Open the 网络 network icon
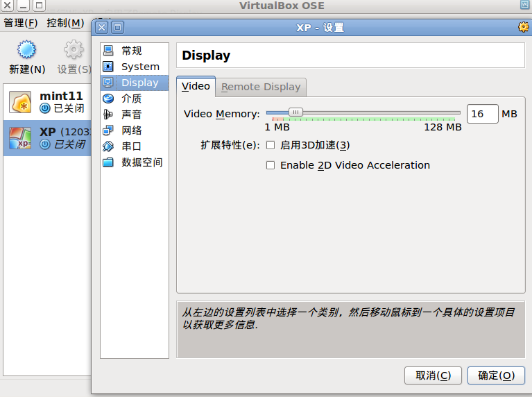This screenshot has width=532, height=397. click(x=108, y=130)
